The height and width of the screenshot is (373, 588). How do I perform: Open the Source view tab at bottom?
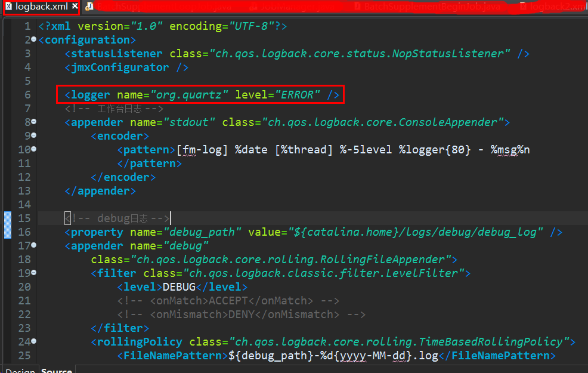57,369
